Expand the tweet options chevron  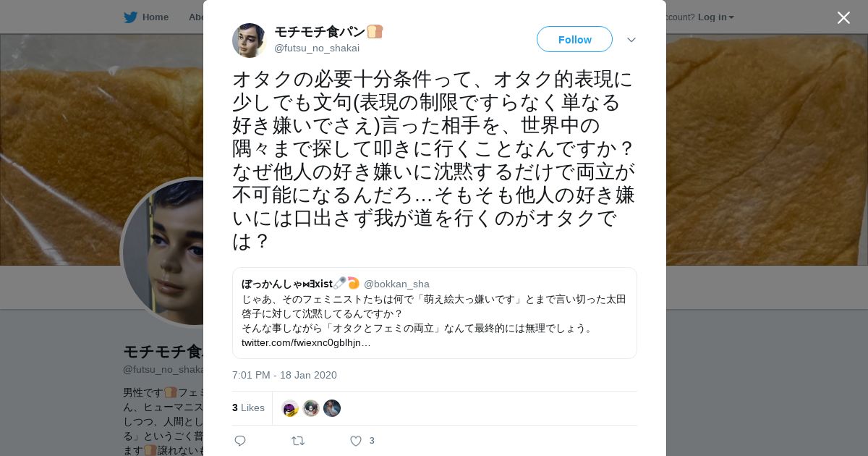[x=631, y=40]
